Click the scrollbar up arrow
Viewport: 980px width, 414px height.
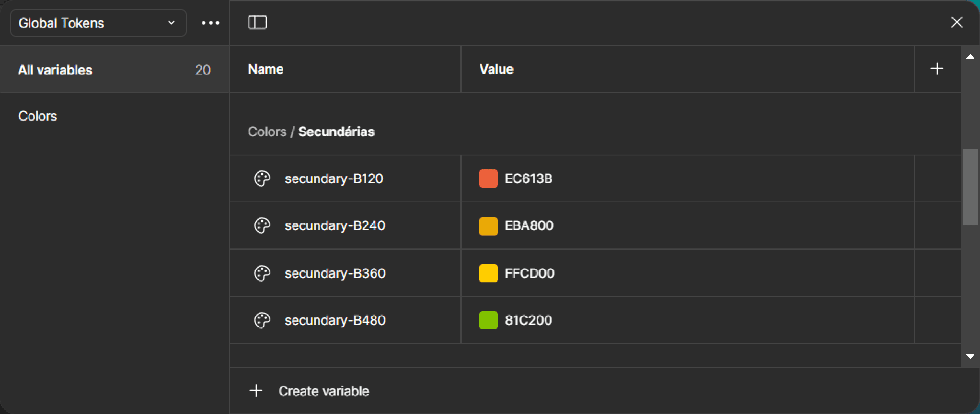coord(970,57)
